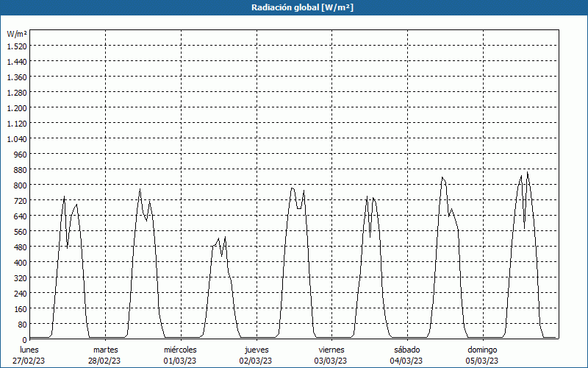Click the 'viernes' day label
The height and width of the screenshot is (368, 588).
pos(331,350)
